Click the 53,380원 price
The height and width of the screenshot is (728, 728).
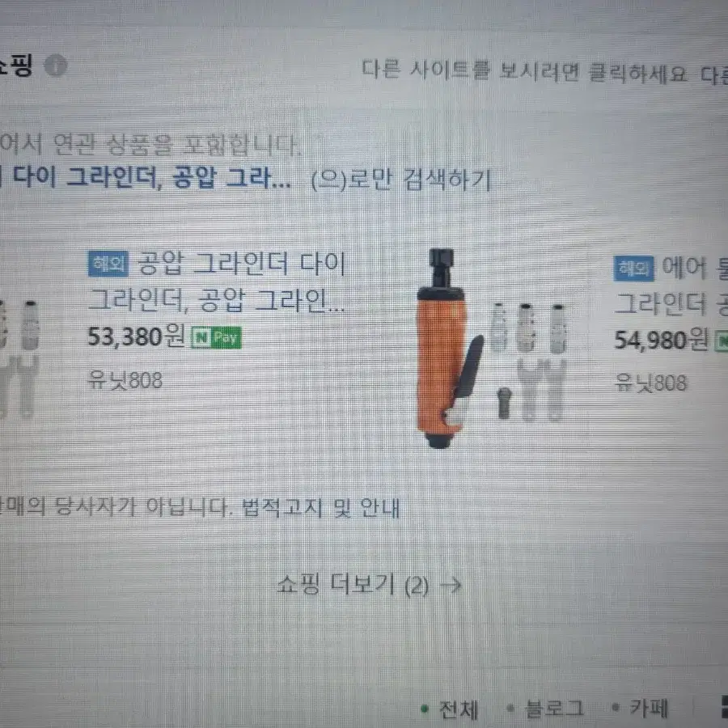[x=137, y=336]
